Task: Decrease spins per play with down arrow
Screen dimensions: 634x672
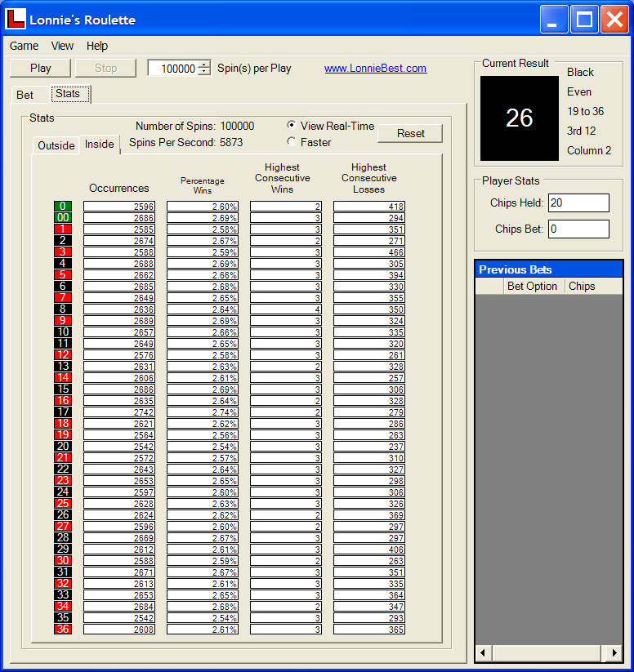Action: [204, 73]
